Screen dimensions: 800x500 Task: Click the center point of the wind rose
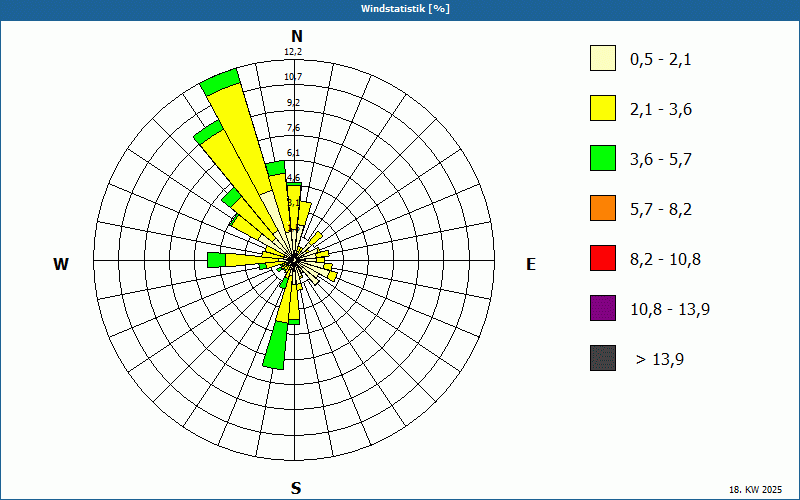pos(294,260)
